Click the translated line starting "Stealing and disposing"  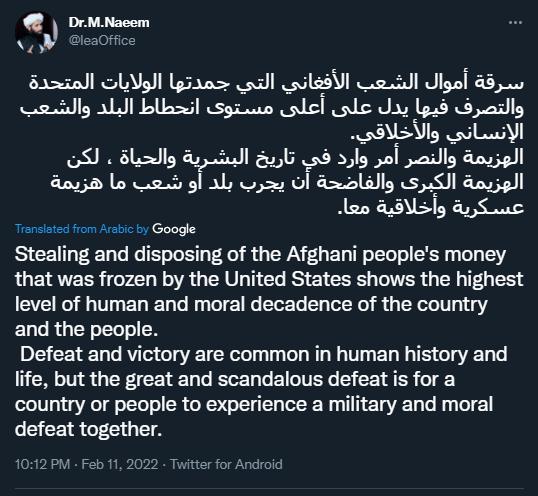click(260, 255)
